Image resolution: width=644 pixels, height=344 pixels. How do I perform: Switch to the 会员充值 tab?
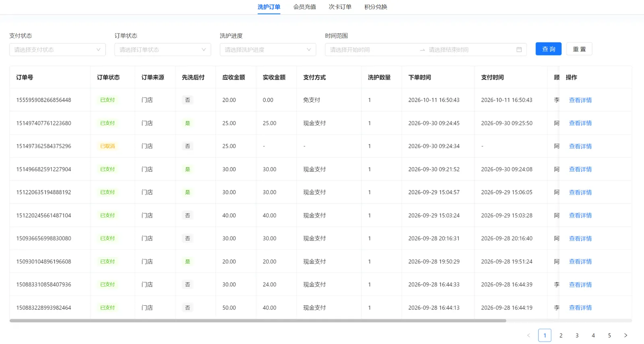tap(305, 7)
